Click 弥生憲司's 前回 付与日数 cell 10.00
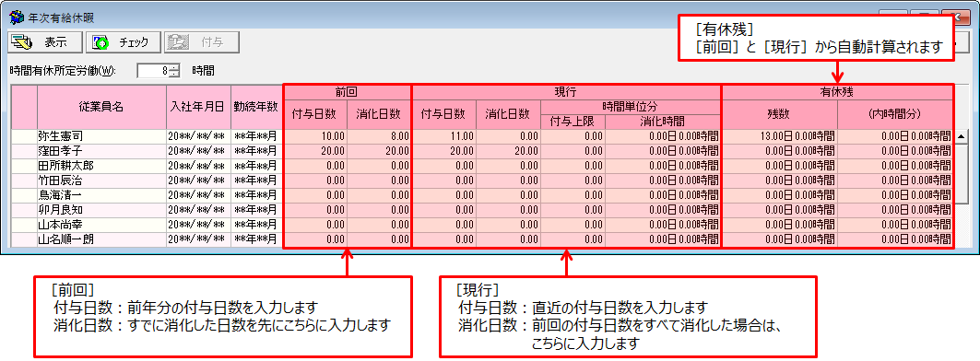980x361 pixels. click(x=315, y=135)
